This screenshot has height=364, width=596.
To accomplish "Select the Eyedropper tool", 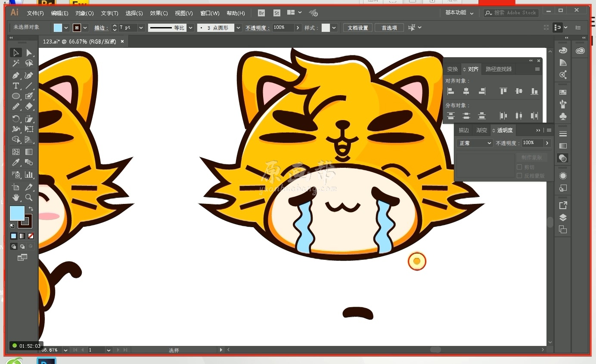I will [16, 162].
